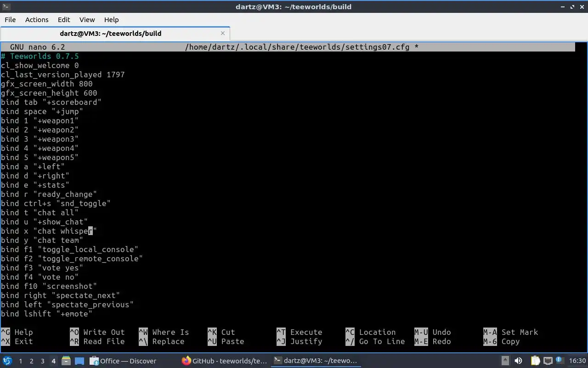Open the LXQt application menu
Screen dimensions: 588x368
(7, 361)
